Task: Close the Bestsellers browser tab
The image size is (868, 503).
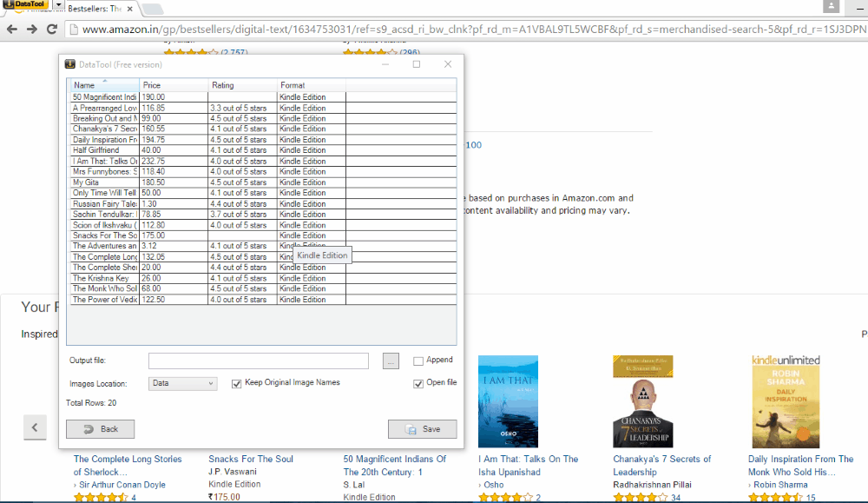Action: [129, 9]
